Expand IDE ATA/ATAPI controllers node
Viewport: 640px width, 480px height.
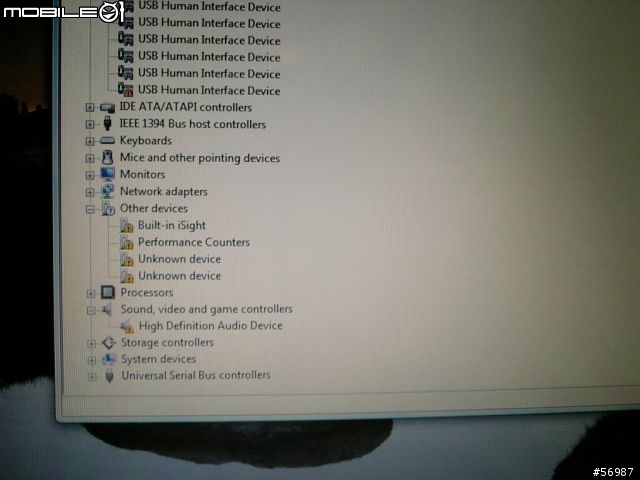[90, 107]
